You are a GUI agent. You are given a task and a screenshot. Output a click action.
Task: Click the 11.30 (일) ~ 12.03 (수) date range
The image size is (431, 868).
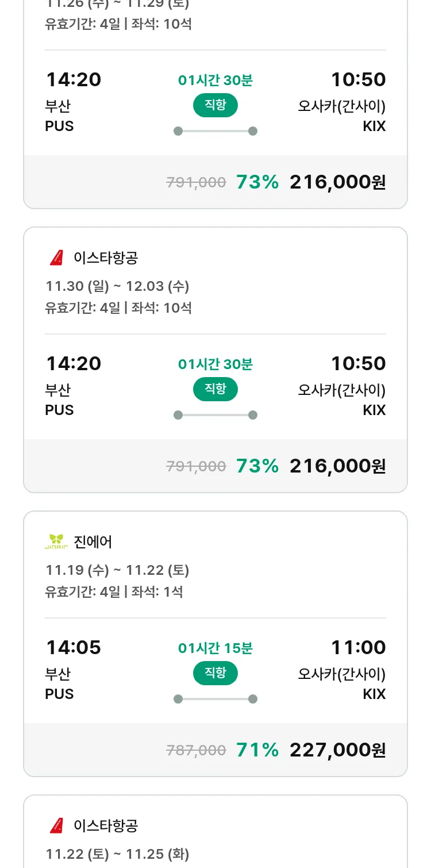coord(117,286)
